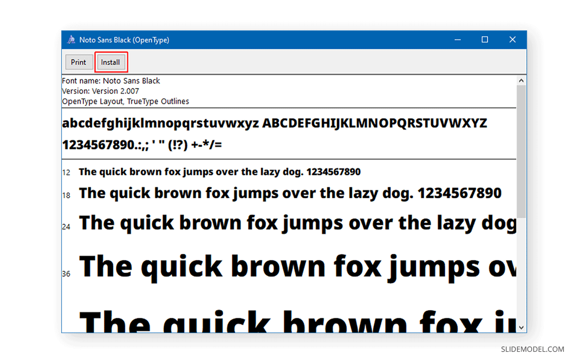
Task: Click the scrollbar up arrow
Action: coord(521,80)
